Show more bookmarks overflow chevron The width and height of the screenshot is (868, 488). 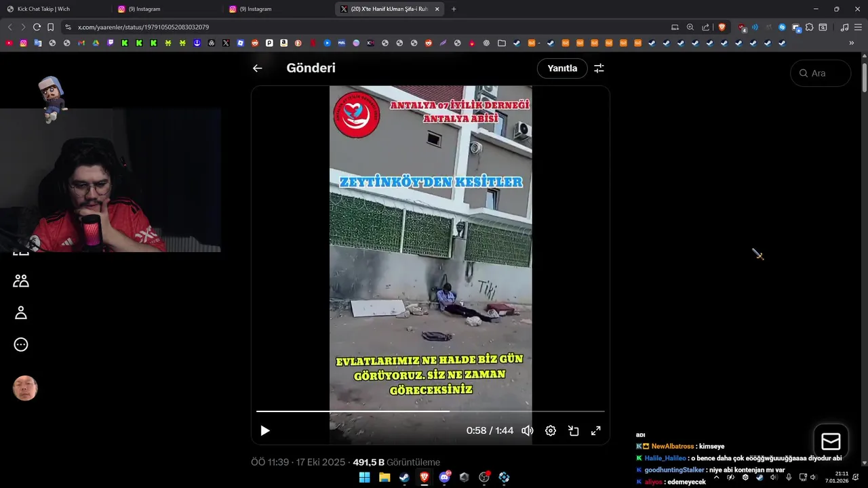coord(852,43)
